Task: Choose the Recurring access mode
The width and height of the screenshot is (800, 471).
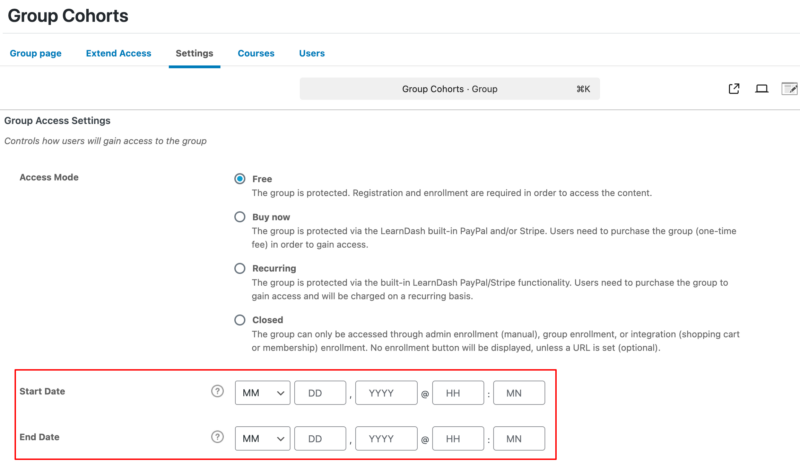Action: 240,268
